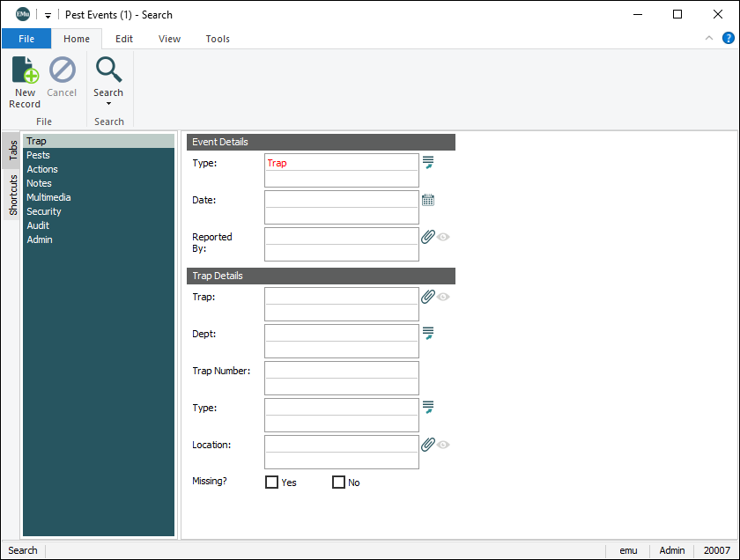Viewport: 740px width, 560px height.
Task: Click the Search magnifier icon
Action: click(x=108, y=70)
